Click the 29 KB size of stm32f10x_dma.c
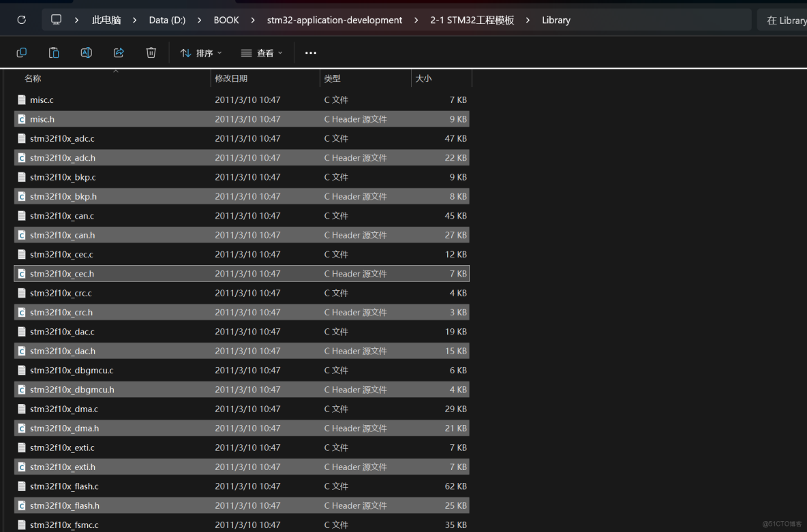Screen dimensions: 807x532 coord(456,409)
